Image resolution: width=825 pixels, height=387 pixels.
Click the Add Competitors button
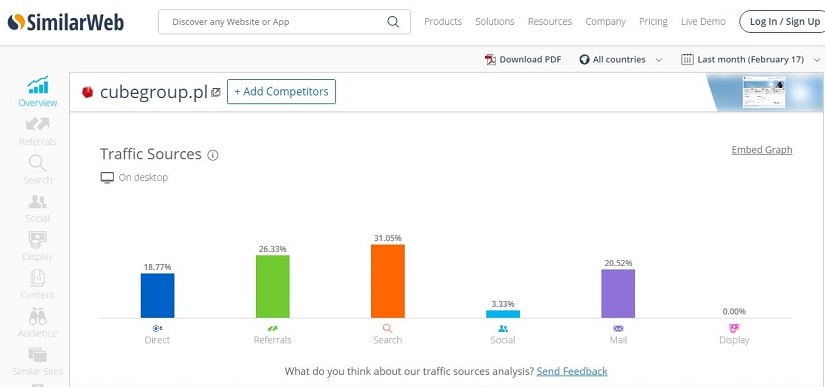(281, 91)
